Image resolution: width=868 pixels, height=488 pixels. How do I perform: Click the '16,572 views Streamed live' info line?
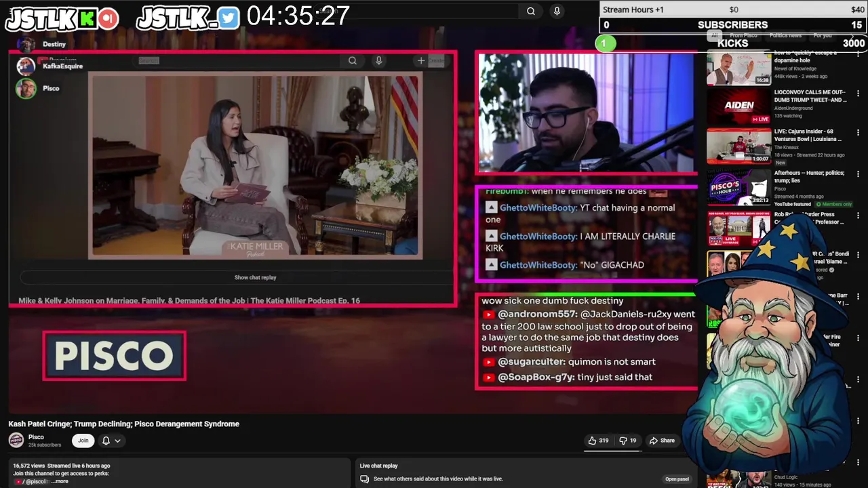tap(61, 466)
